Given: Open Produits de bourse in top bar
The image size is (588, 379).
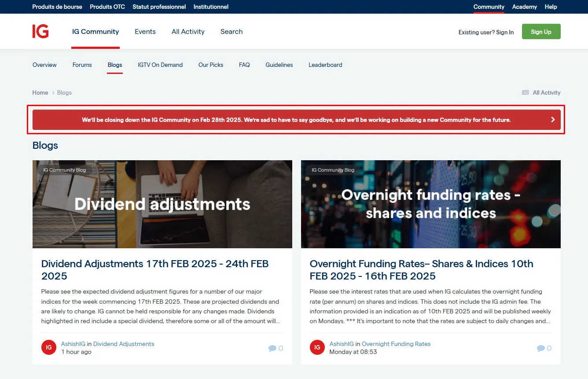Looking at the screenshot, I should pyautogui.click(x=57, y=7).
